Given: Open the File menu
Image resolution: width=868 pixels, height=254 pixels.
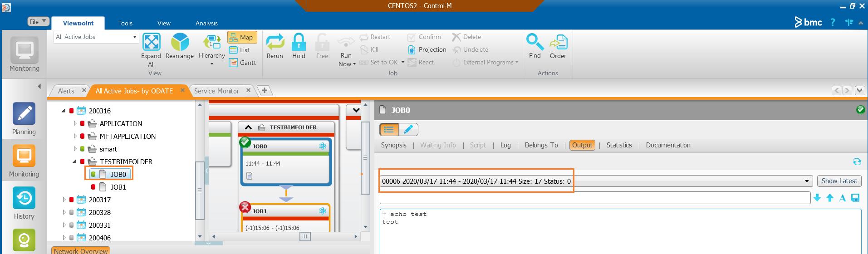Looking at the screenshot, I should coord(38,21).
